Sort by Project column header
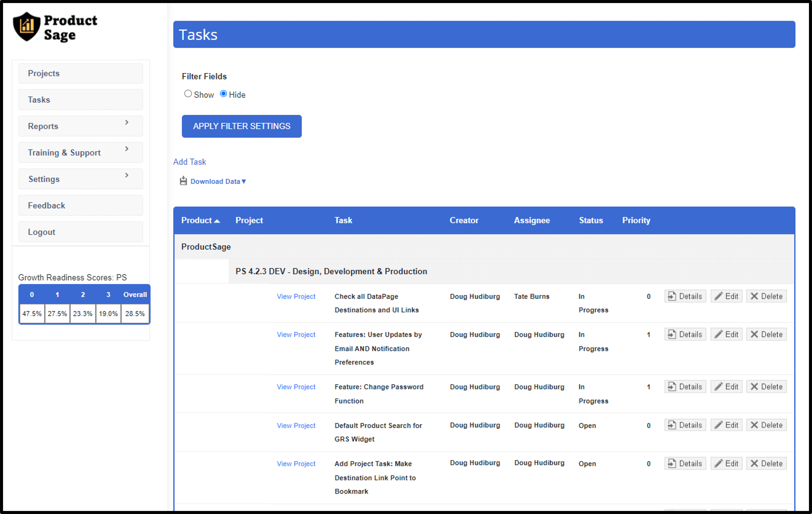812x514 pixels. [249, 220]
